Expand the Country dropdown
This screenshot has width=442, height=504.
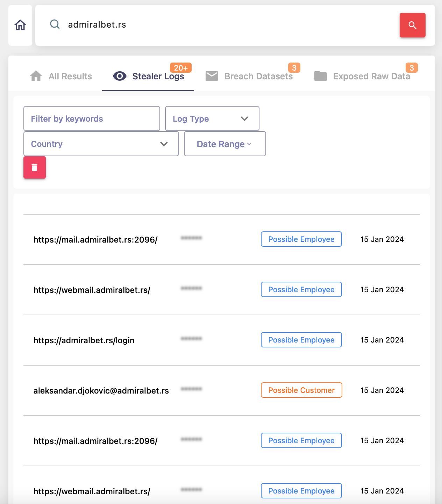[101, 144]
